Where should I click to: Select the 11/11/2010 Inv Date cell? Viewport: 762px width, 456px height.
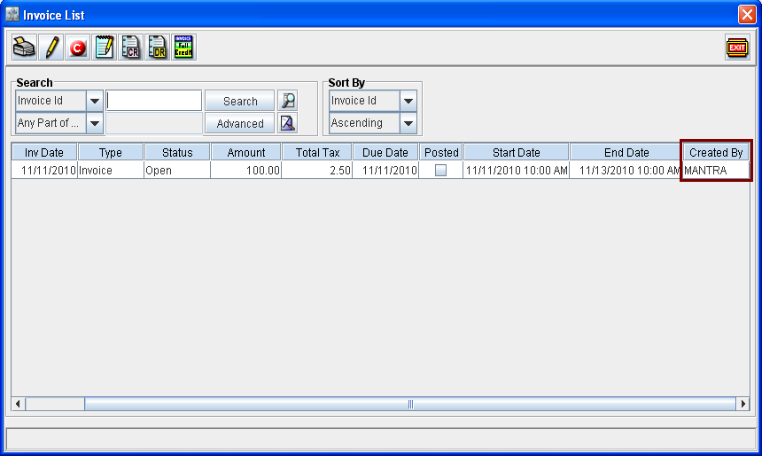(44, 170)
